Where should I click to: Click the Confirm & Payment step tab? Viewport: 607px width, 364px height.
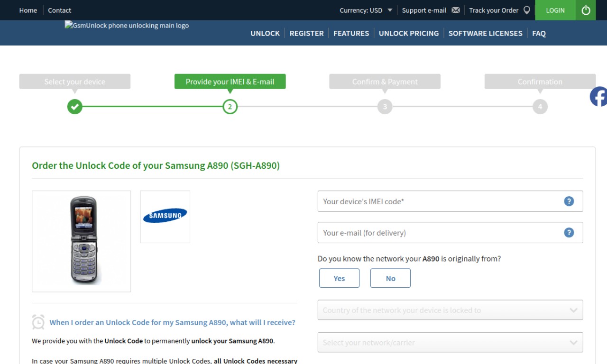385,82
